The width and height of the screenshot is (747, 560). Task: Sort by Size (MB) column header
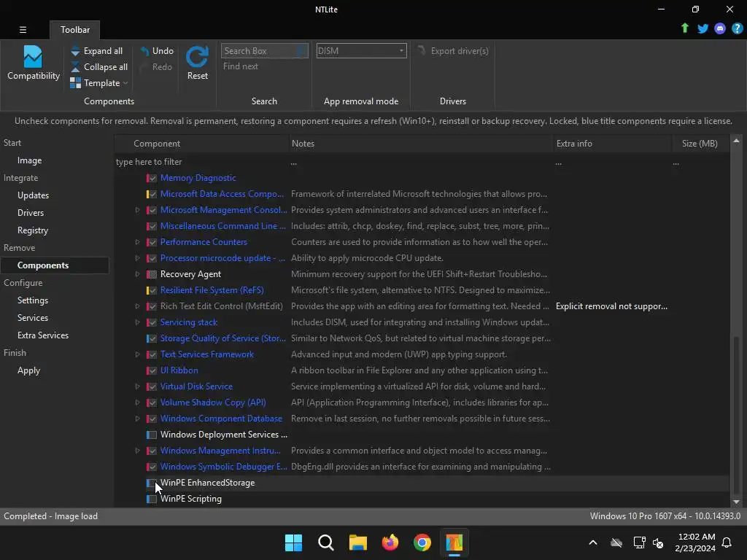(700, 144)
